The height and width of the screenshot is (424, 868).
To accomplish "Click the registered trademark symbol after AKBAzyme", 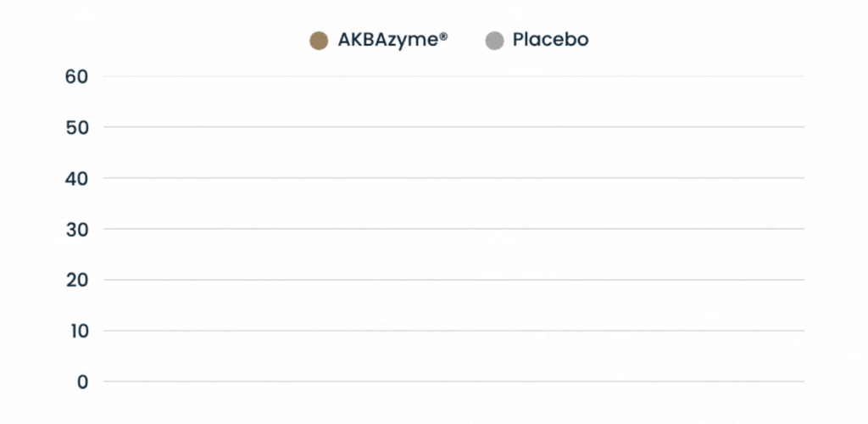I will pyautogui.click(x=443, y=36).
